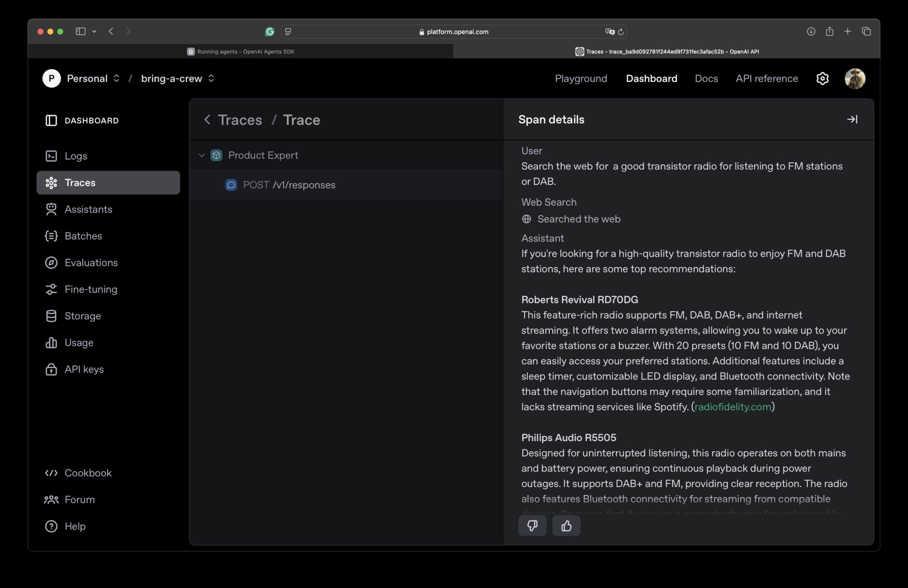Screen dimensions: 908x588
Task: Click the Storage icon in the sidebar
Action: (51, 316)
